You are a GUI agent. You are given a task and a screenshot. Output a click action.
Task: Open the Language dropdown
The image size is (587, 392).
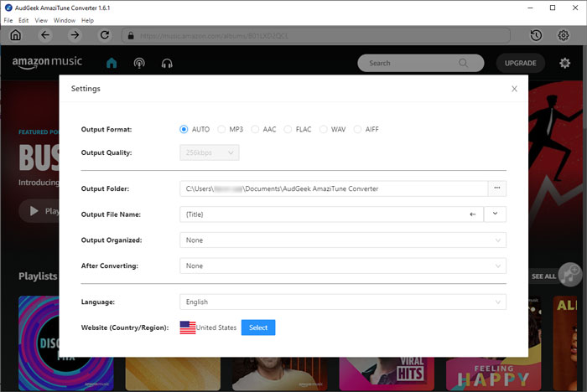click(343, 302)
